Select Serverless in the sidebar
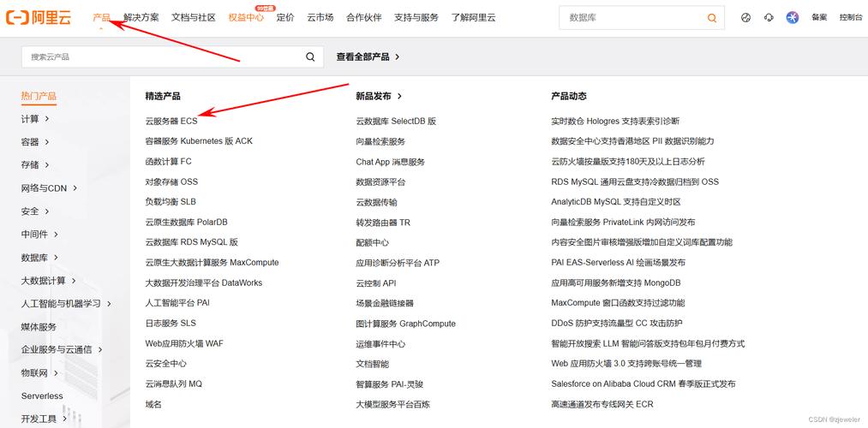The height and width of the screenshot is (428, 868). (x=42, y=396)
